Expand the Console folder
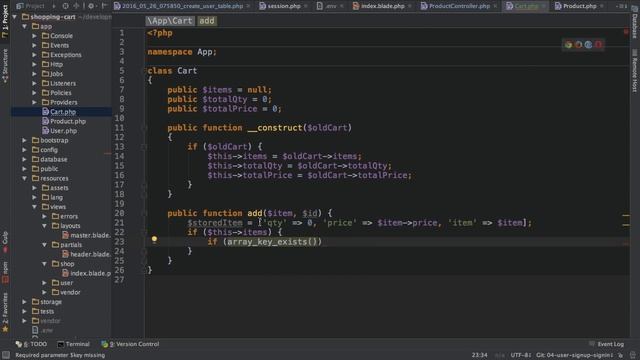Screen dimensions: 640x360 35,36
